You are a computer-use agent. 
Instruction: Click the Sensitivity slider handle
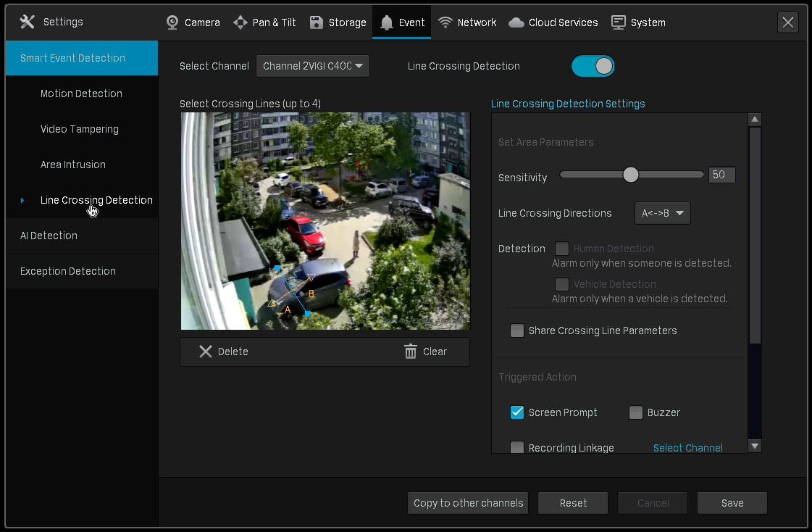[x=630, y=175]
